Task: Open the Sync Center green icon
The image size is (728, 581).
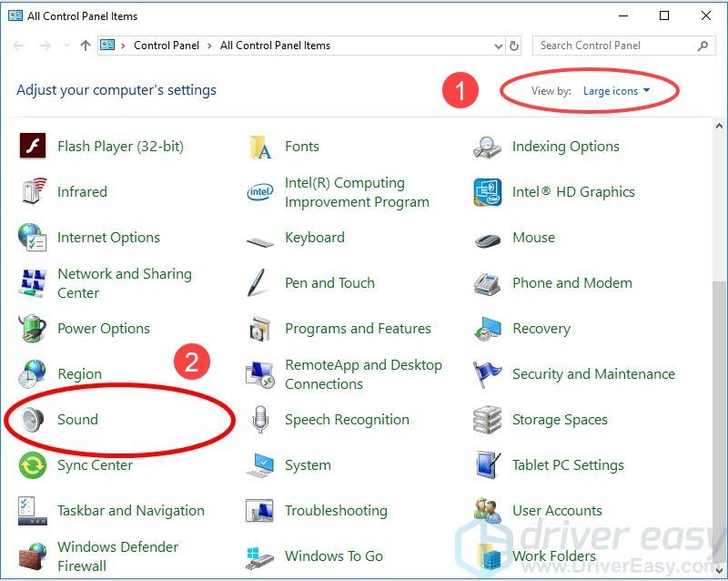Action: point(33,465)
